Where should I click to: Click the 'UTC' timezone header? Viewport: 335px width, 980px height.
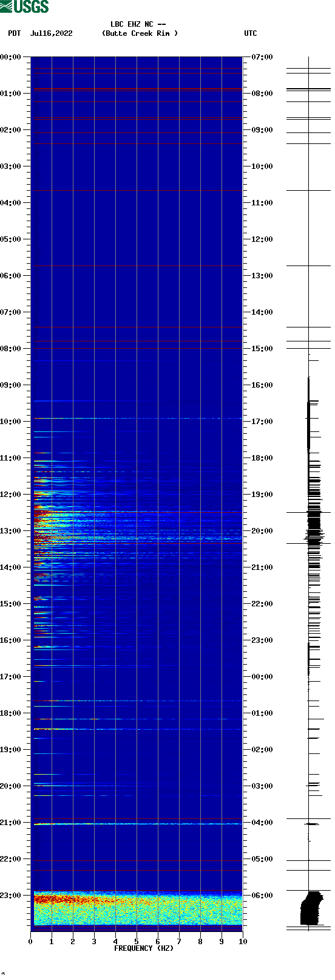click(251, 33)
